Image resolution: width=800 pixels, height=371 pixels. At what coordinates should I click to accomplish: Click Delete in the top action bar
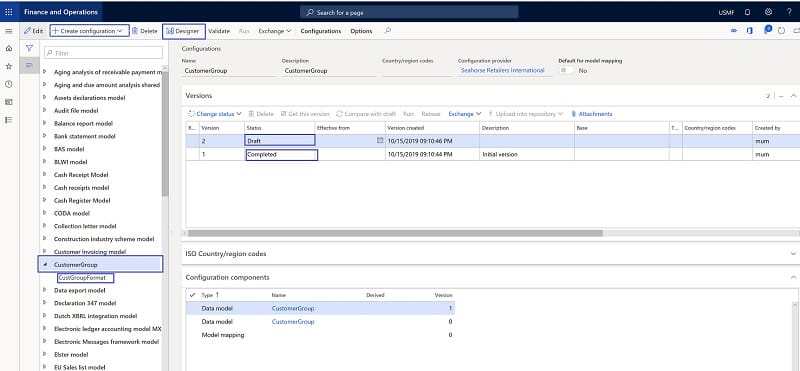click(144, 31)
